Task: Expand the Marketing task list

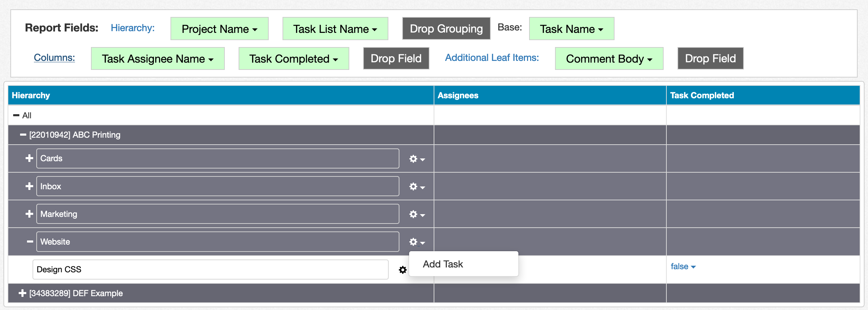Action: (x=29, y=214)
